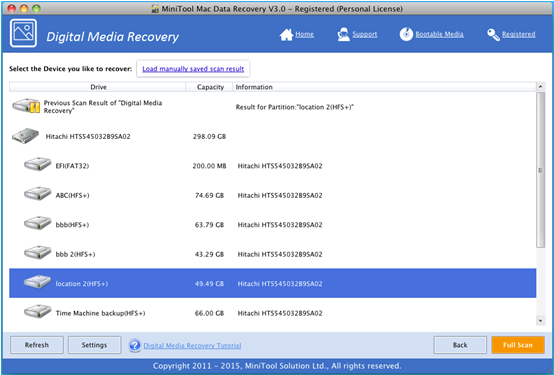
Task: Click the Registered key icon
Action: pyautogui.click(x=493, y=35)
